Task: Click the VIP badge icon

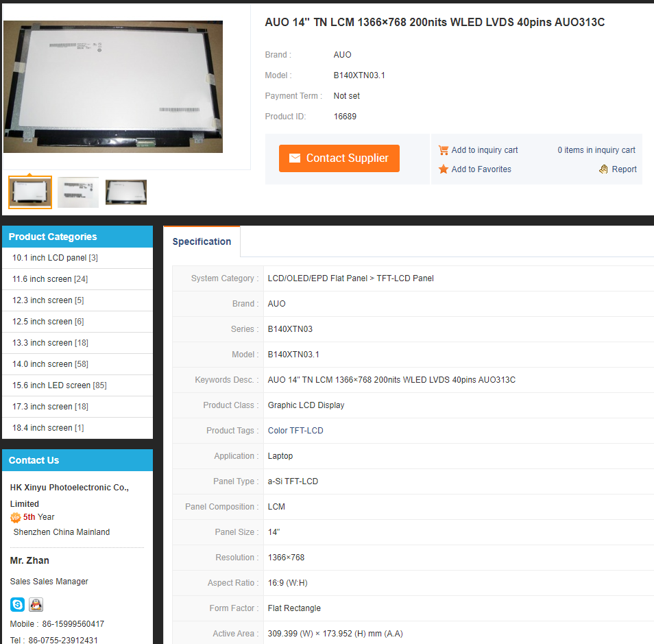Action: click(x=16, y=518)
